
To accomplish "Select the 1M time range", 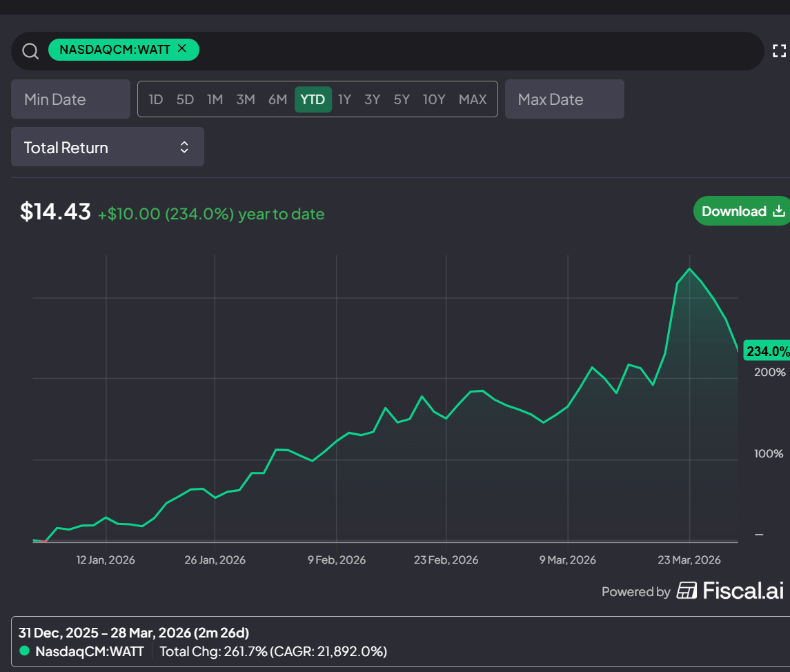I will point(215,99).
